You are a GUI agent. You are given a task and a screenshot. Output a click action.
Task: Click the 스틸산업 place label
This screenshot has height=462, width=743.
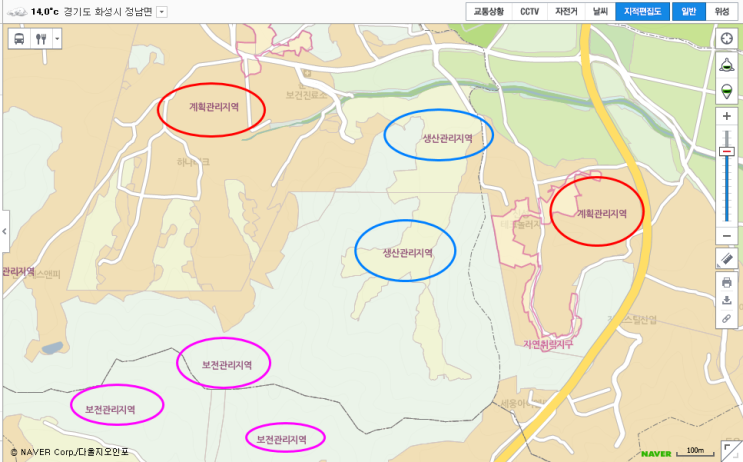[633, 320]
